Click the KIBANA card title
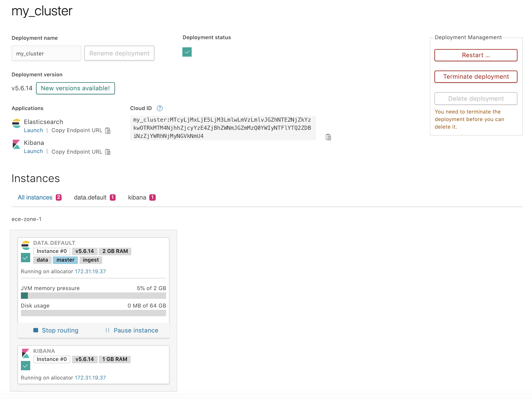Viewport: 532px width, 399px height. pos(44,351)
